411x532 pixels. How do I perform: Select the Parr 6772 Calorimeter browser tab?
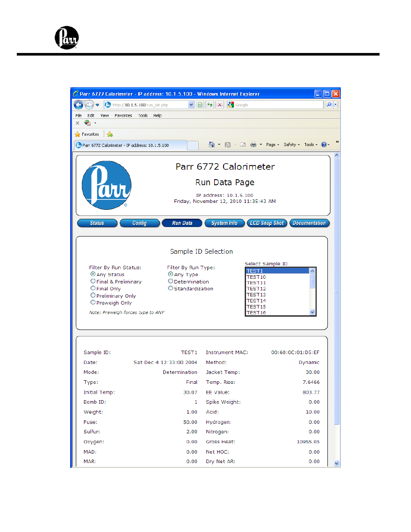pyautogui.click(x=131, y=145)
